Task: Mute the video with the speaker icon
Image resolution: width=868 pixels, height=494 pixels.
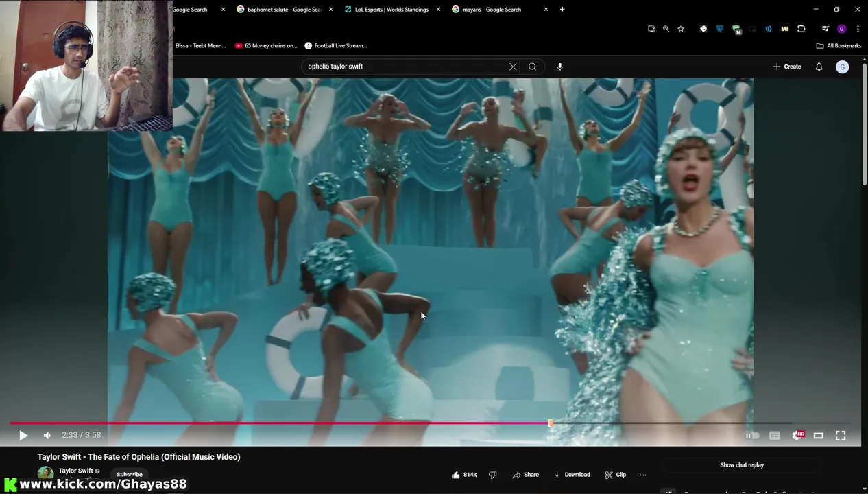Action: tap(47, 436)
